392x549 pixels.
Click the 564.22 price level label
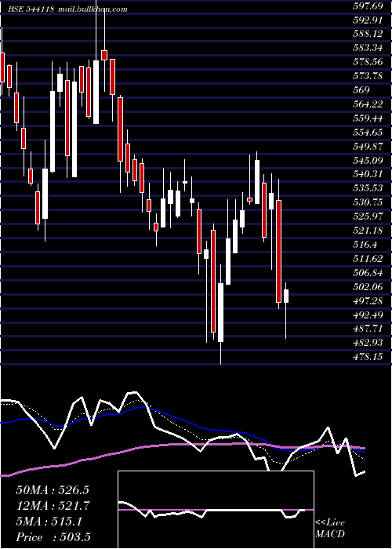point(368,104)
